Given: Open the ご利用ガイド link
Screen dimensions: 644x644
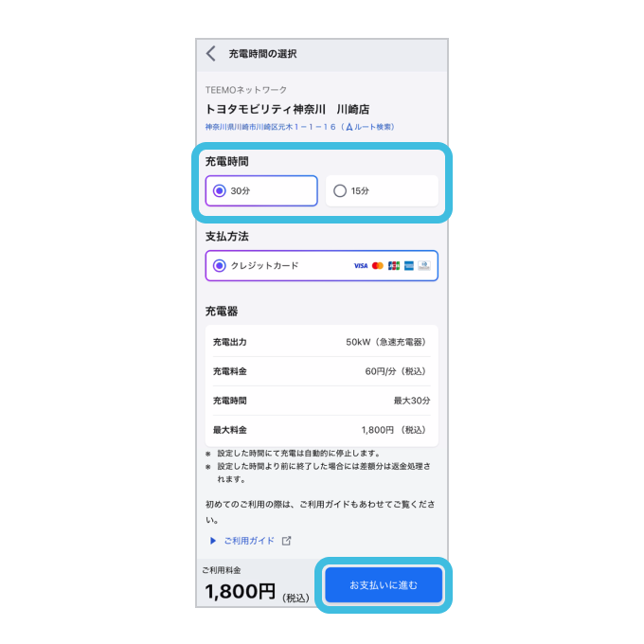Looking at the screenshot, I should [249, 541].
